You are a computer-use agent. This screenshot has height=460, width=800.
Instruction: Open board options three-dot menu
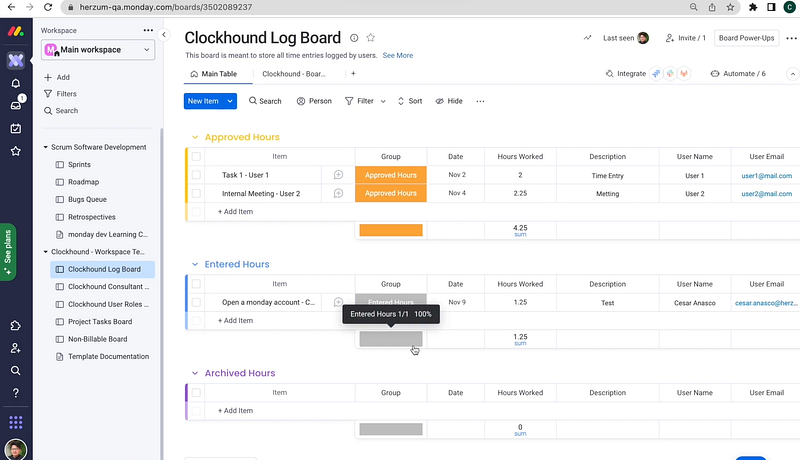(791, 38)
